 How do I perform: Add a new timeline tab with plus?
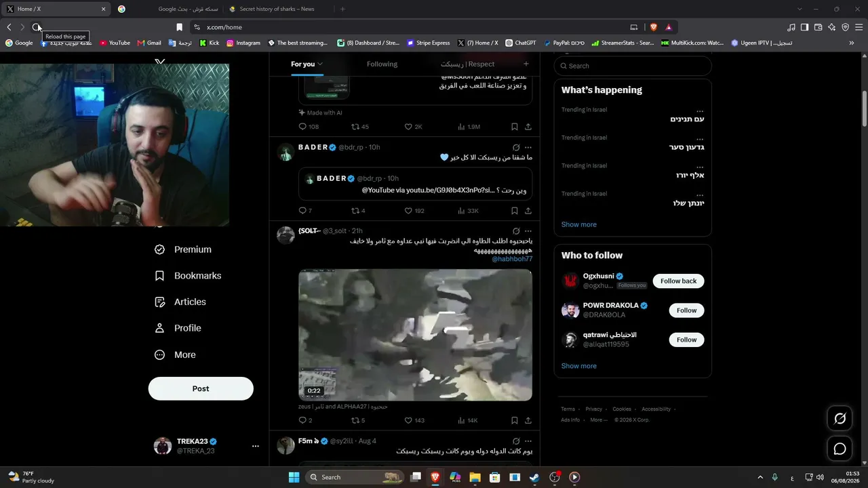click(x=526, y=64)
